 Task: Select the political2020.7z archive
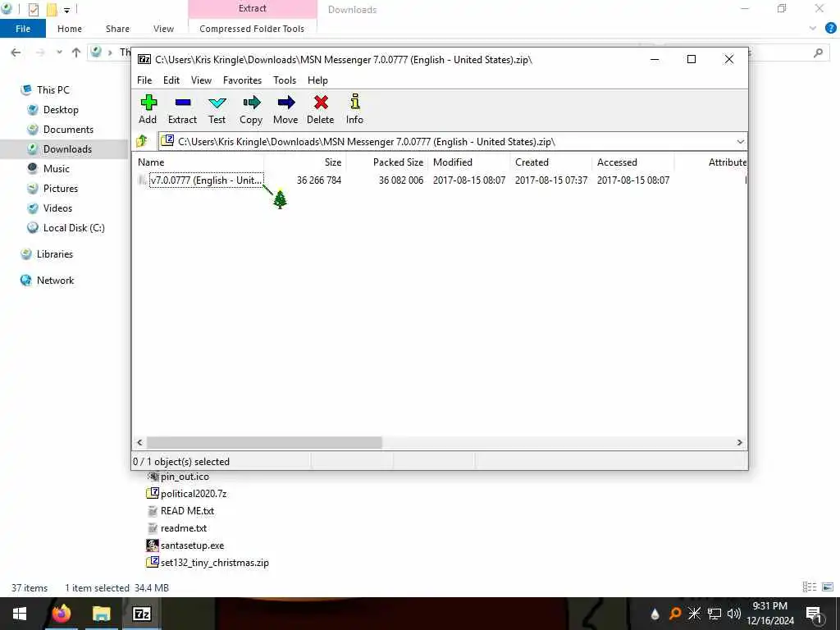click(x=186, y=494)
